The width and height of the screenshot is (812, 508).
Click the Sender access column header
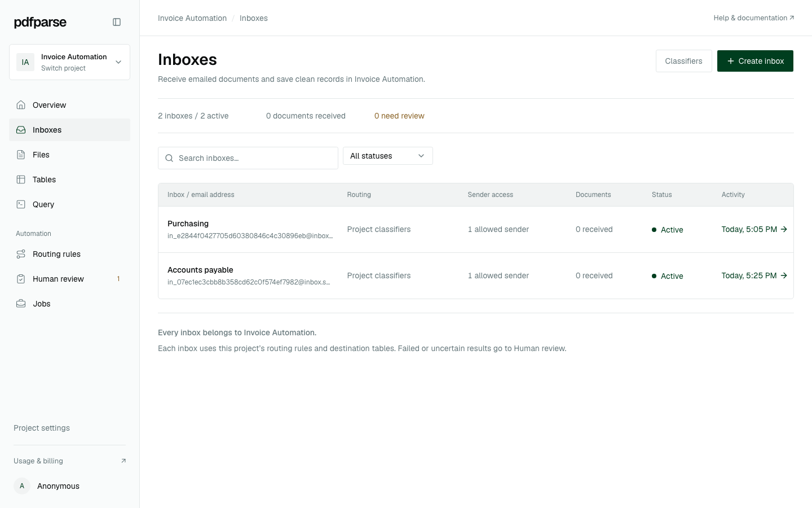point(491,195)
